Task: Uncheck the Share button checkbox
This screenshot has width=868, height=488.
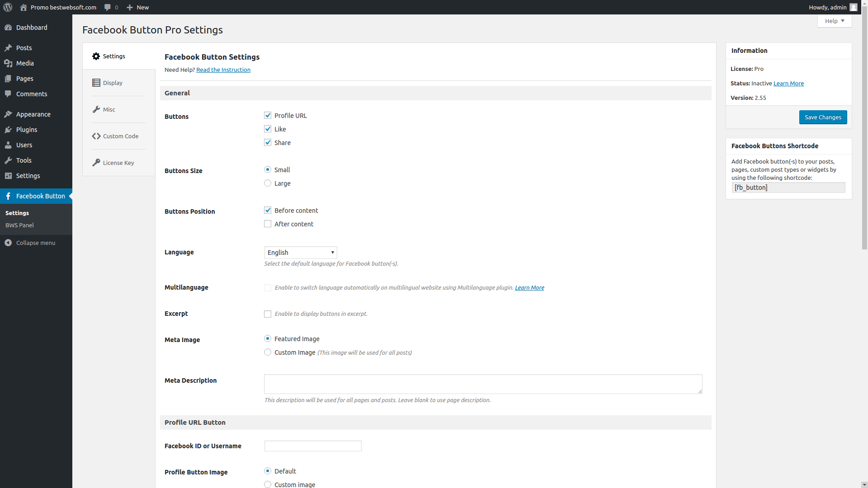Action: (x=268, y=143)
